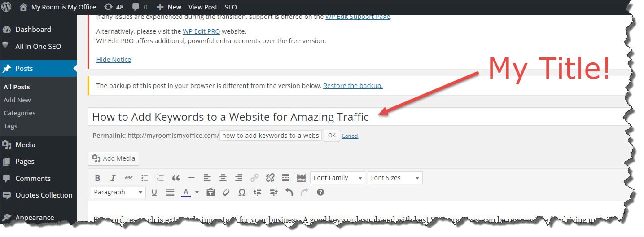The height and width of the screenshot is (237, 644).
Task: Undo the last edit
Action: [x=289, y=192]
